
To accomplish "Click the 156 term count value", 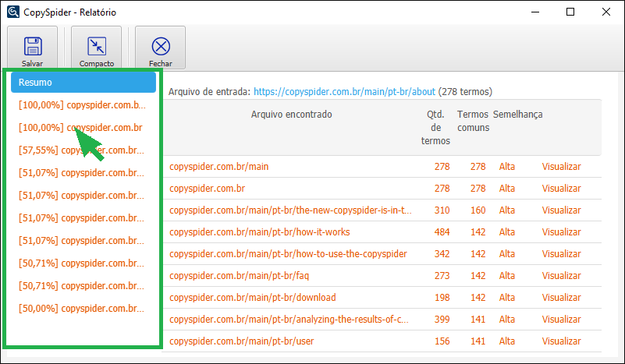I will tap(442, 341).
